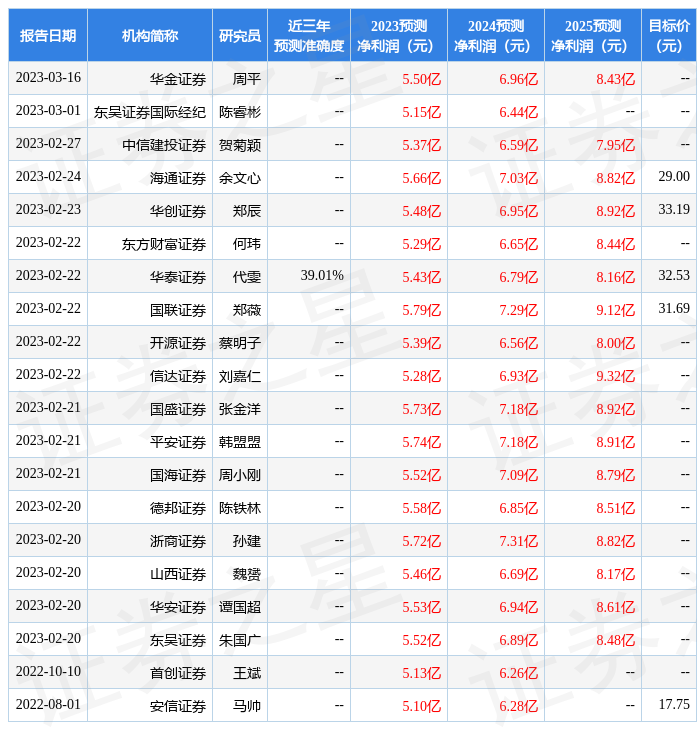
Task: Click the 目标价 column header
Action: [669, 35]
